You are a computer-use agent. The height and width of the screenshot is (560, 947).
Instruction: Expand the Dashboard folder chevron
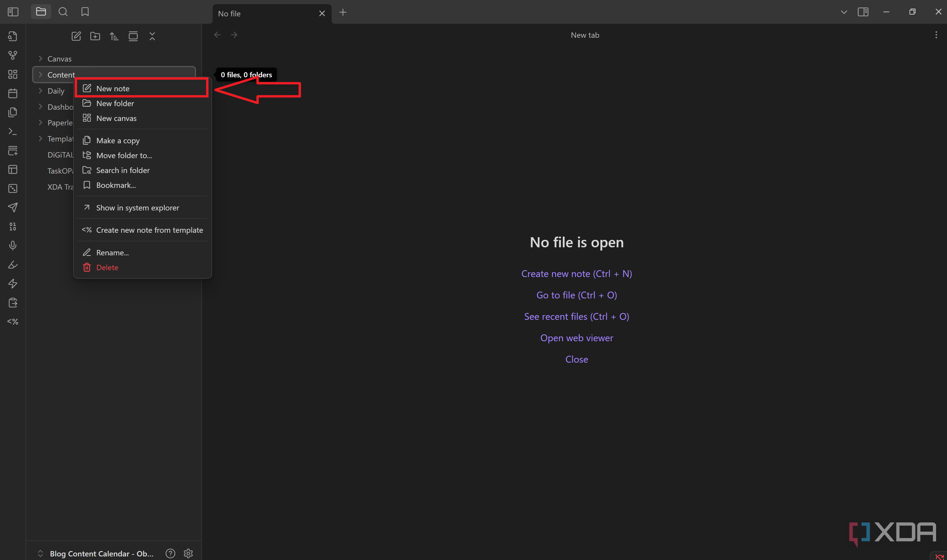pos(40,107)
